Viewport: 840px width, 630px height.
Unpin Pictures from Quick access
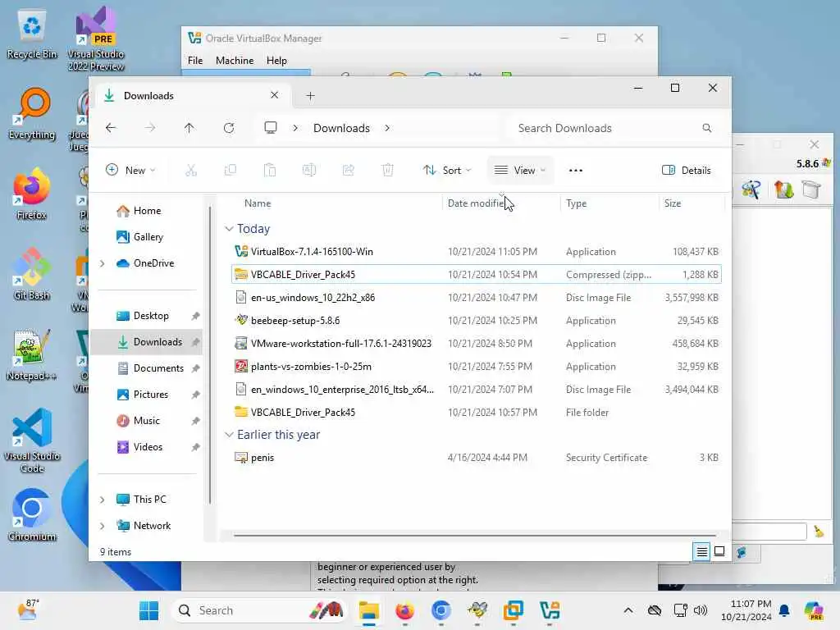coord(195,395)
